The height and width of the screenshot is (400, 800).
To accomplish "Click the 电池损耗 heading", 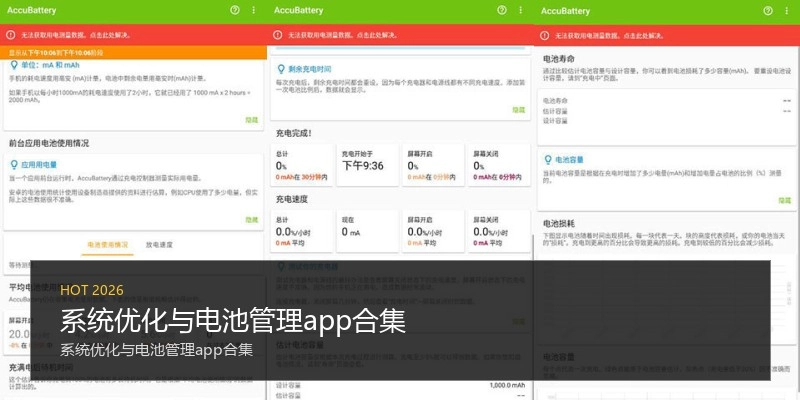I will (x=559, y=223).
